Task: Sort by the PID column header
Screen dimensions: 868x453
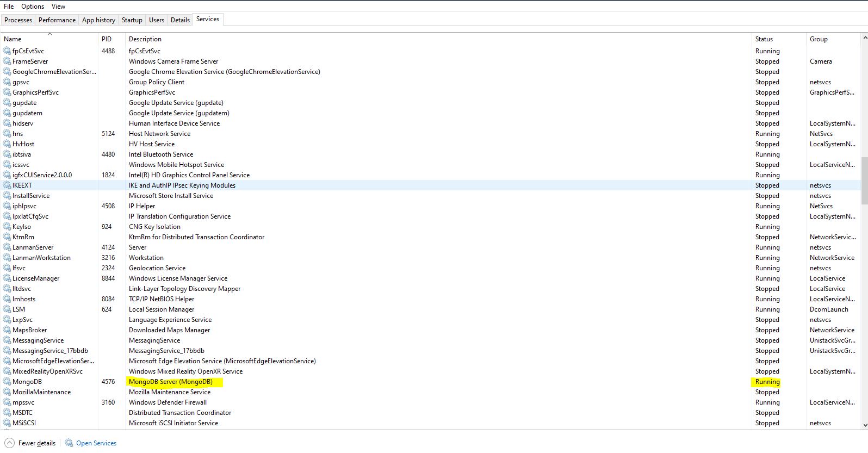Action: (107, 39)
